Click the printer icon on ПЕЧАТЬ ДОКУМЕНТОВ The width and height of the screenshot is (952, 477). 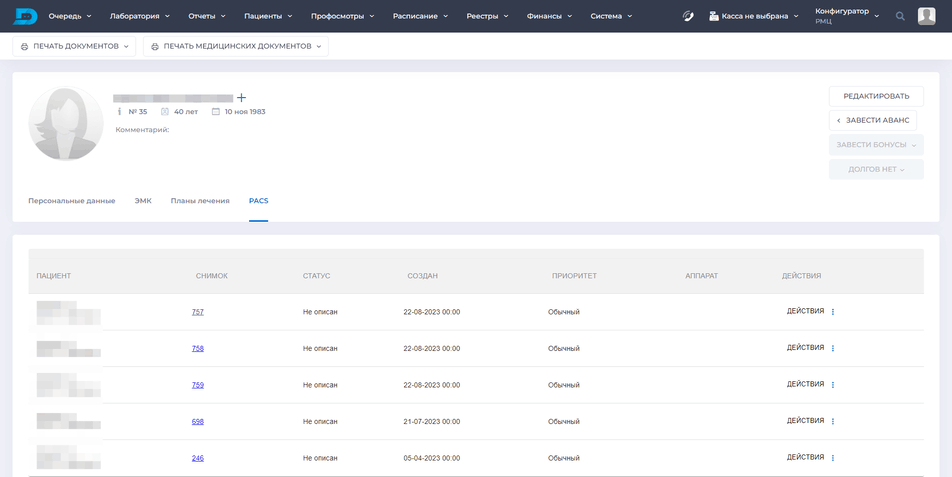point(24,46)
